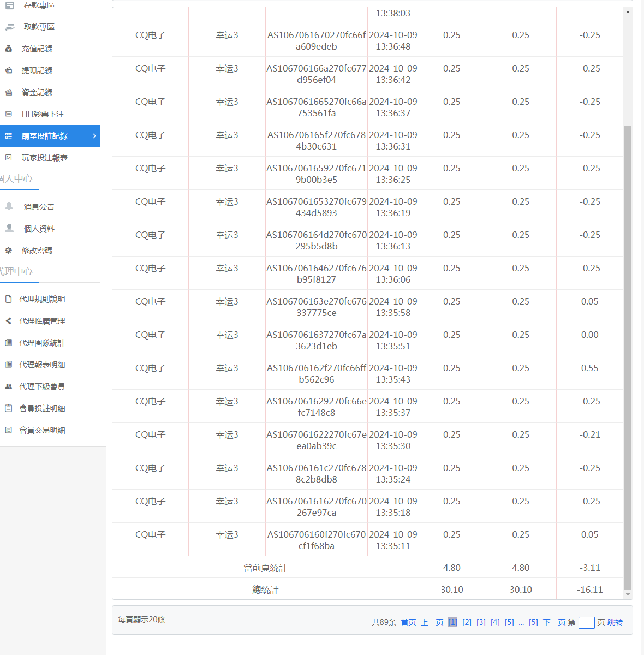Click the withdrawal records icon (提現記錄)
The height and width of the screenshot is (655, 644).
tap(9, 70)
